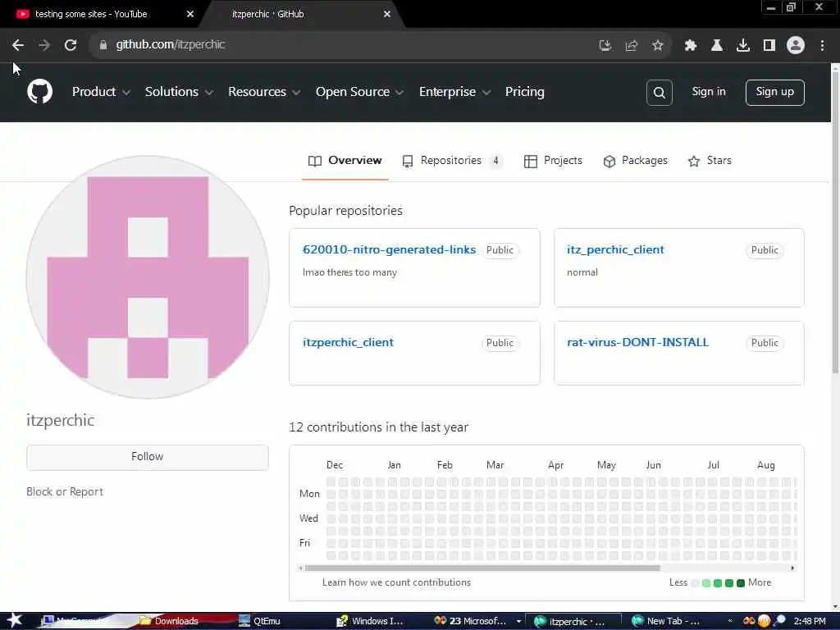Screen dimensions: 840x630
Task: Expand the Resources dropdown menu
Action: click(x=263, y=92)
